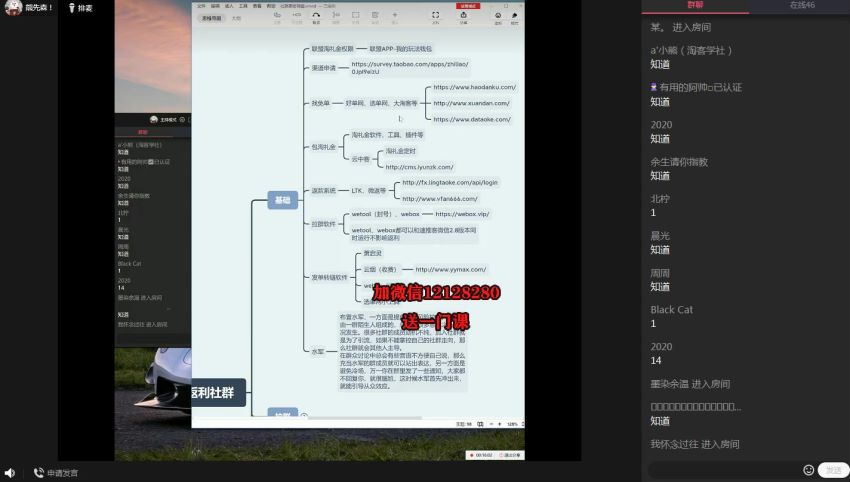Viewport: 850px width, 482px height.
Task: Open the 编辑 Edit menu
Action: [215, 6]
